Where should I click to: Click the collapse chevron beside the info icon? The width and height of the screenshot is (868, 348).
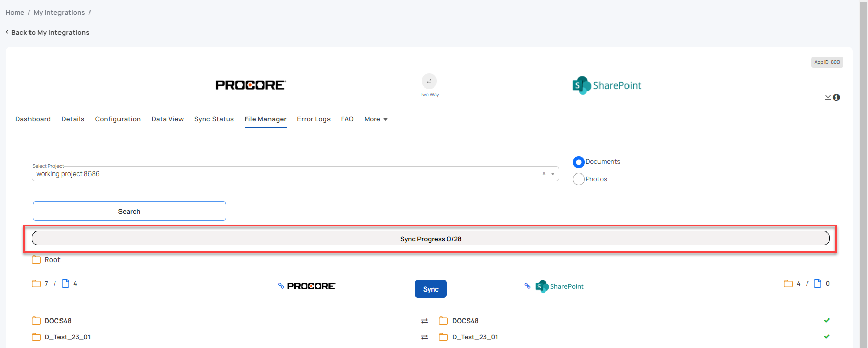pyautogui.click(x=828, y=97)
